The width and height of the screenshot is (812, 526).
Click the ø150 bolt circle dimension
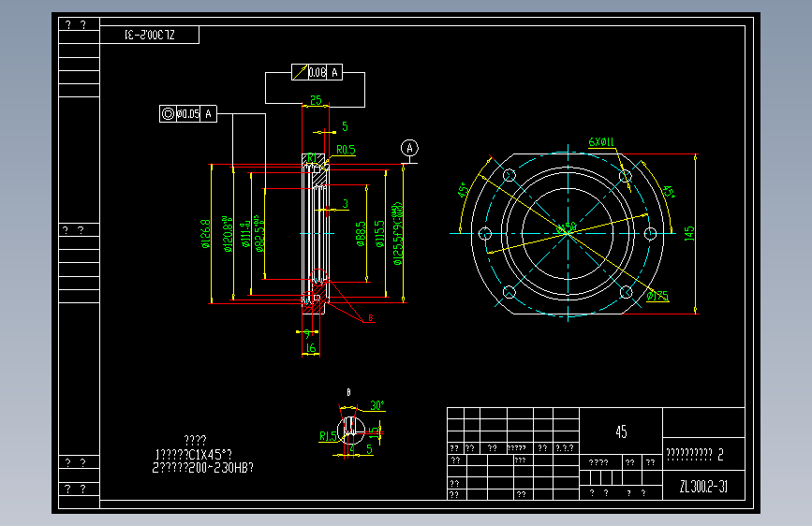566,227
